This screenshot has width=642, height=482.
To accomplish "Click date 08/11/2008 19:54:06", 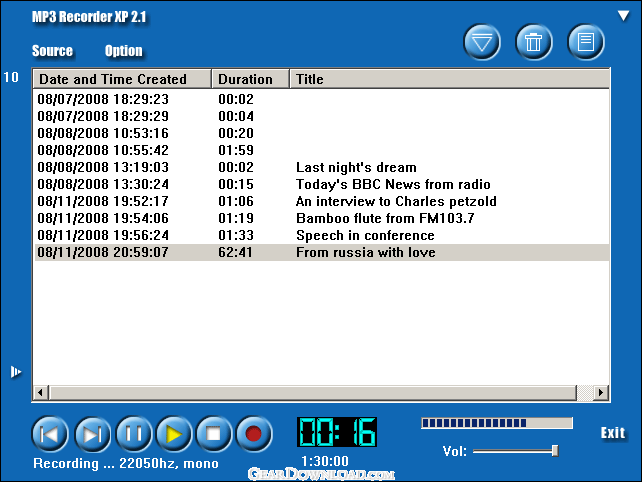I will click(103, 218).
